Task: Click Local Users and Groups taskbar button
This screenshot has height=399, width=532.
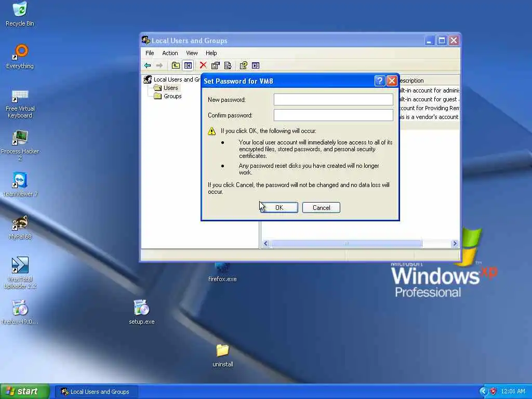Action: point(96,392)
